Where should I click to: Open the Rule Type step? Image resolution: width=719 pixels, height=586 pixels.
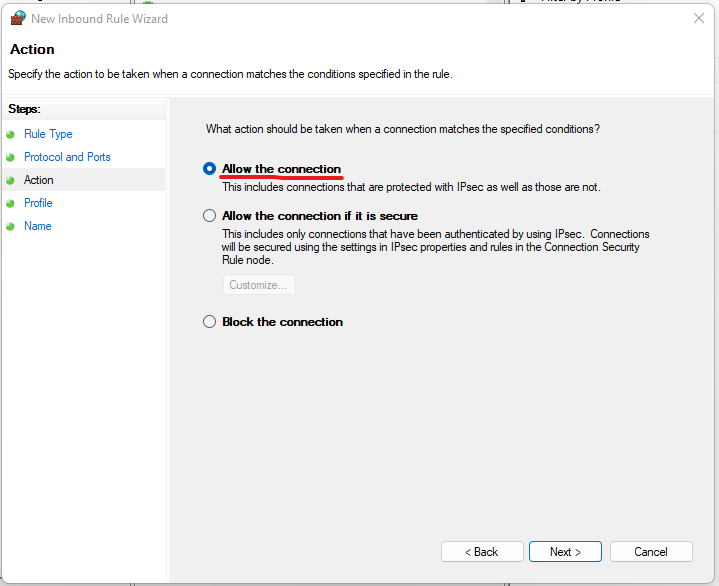(x=48, y=134)
